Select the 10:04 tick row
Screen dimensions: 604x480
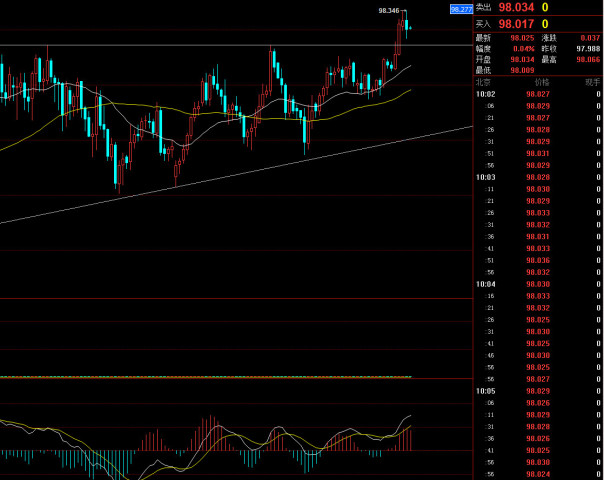tap(538, 284)
